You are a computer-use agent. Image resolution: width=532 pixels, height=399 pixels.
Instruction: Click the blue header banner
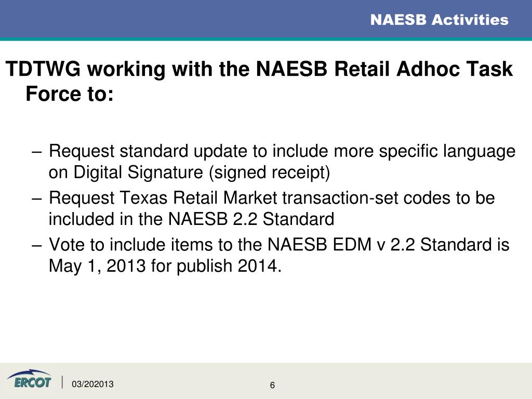click(x=266, y=20)
